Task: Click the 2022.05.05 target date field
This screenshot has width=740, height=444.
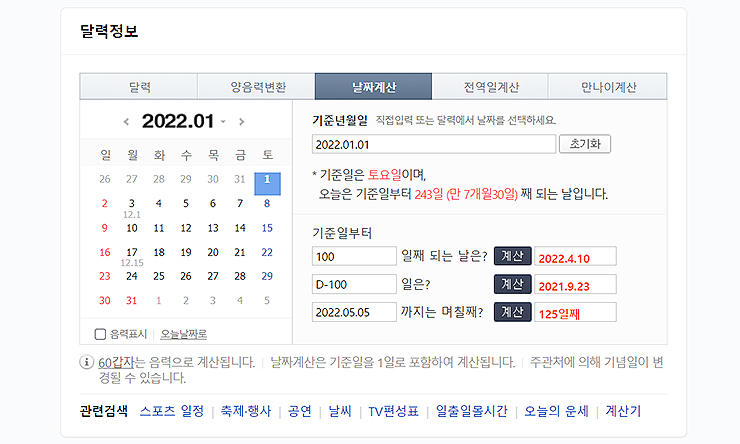Action: (x=354, y=312)
